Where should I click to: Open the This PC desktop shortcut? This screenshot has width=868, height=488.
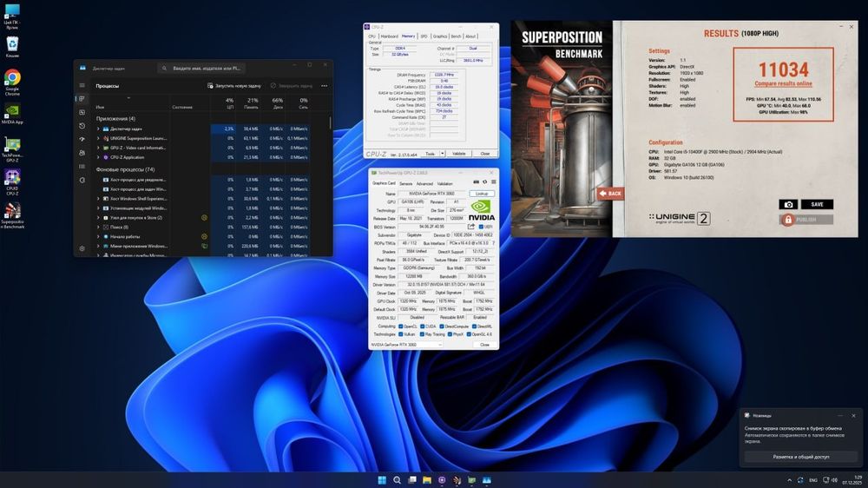point(12,16)
